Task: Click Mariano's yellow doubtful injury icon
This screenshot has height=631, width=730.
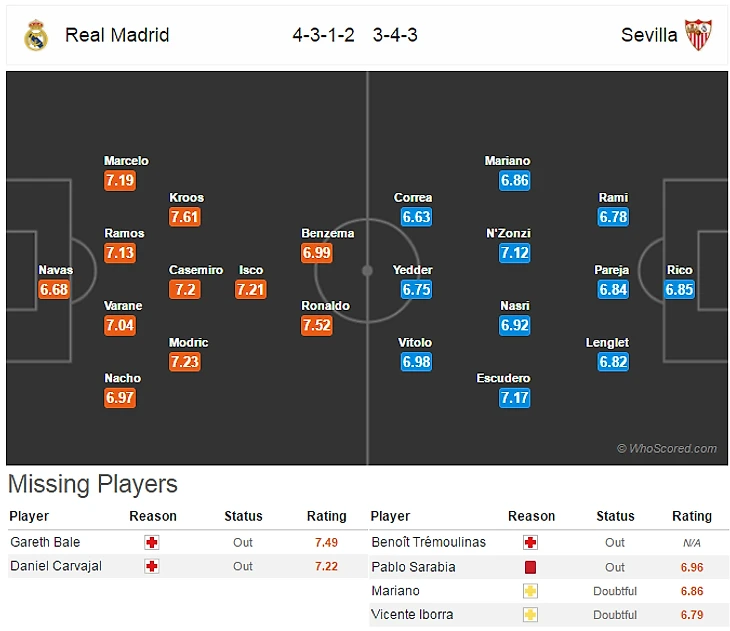Action: click(x=531, y=591)
